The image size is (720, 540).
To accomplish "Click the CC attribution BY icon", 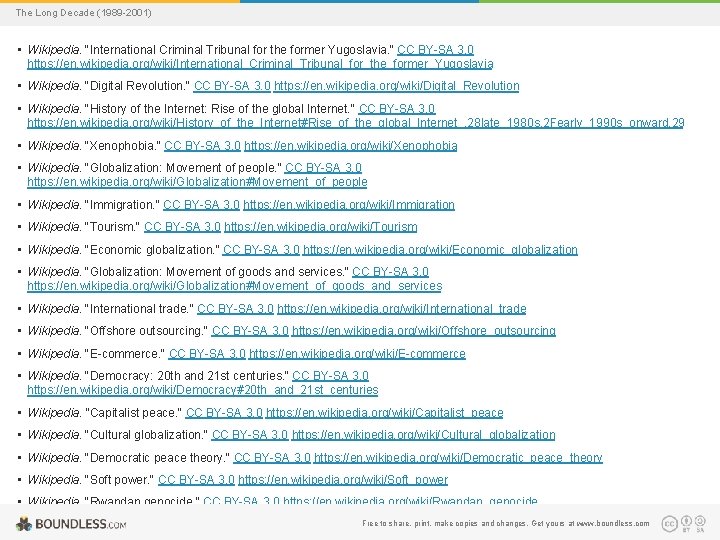I will tap(686, 521).
